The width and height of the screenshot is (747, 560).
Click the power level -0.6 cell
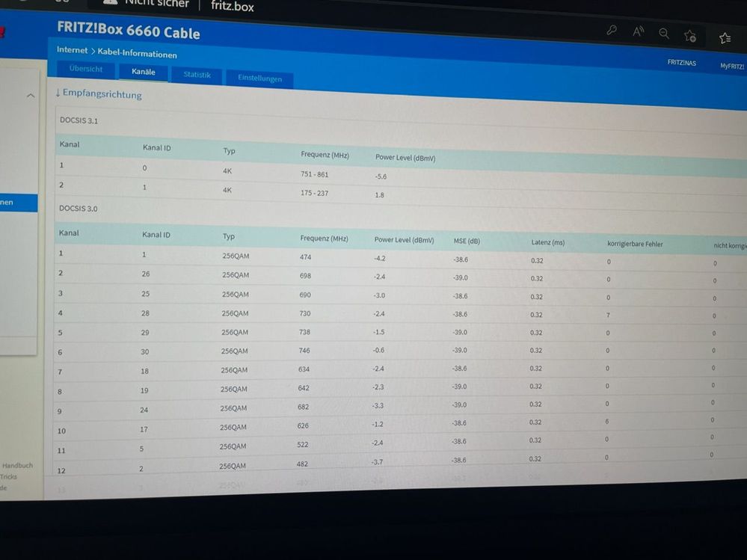[x=379, y=350]
